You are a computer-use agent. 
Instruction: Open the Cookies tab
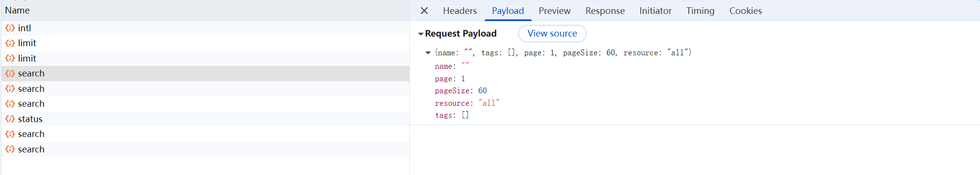coord(745,11)
